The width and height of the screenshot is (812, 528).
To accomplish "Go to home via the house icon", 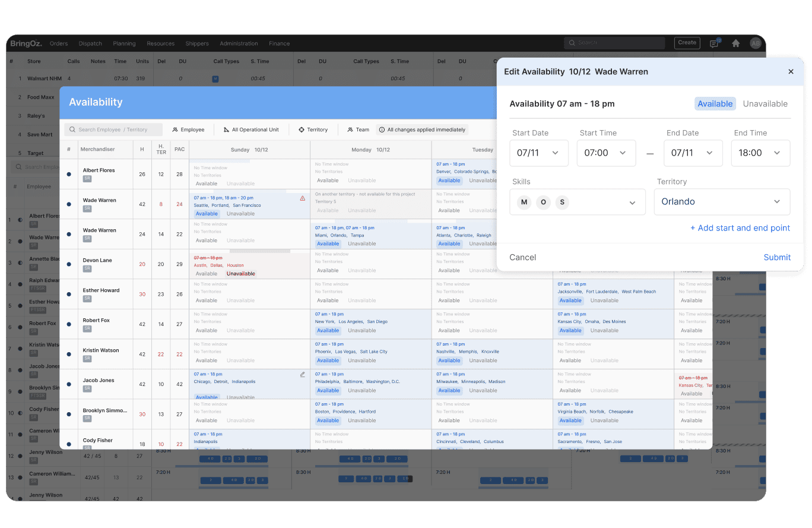I will (736, 43).
